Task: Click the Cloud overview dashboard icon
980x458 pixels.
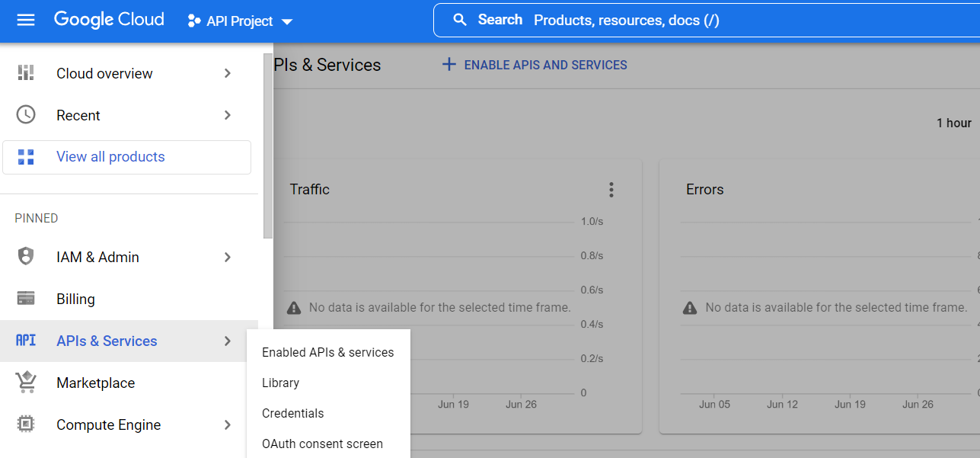Action: pyautogui.click(x=26, y=73)
